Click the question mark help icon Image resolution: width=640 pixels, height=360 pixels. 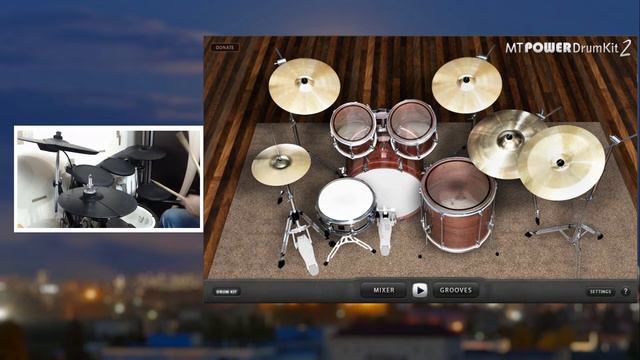click(x=626, y=291)
